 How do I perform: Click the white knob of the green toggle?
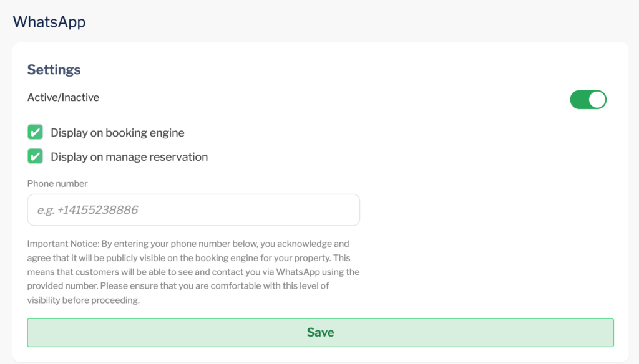click(x=597, y=100)
